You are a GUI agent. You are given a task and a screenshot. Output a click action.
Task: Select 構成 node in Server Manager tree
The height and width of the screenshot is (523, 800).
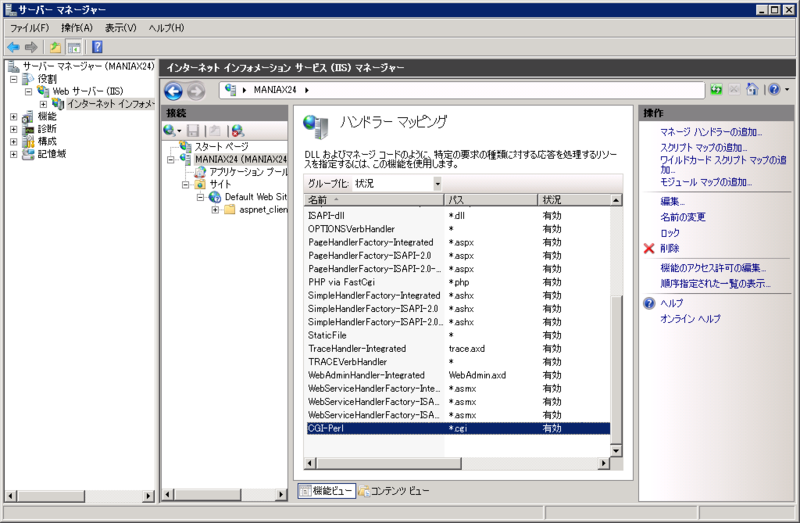pos(47,141)
